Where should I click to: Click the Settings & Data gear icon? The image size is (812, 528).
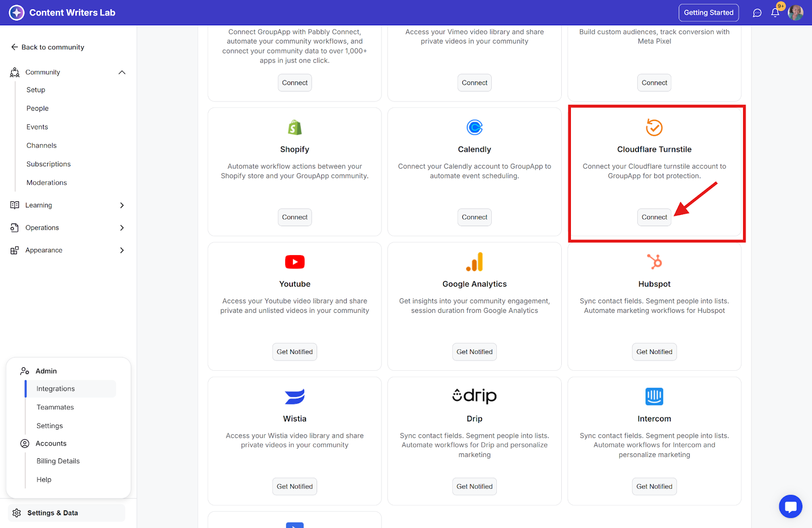click(x=17, y=513)
